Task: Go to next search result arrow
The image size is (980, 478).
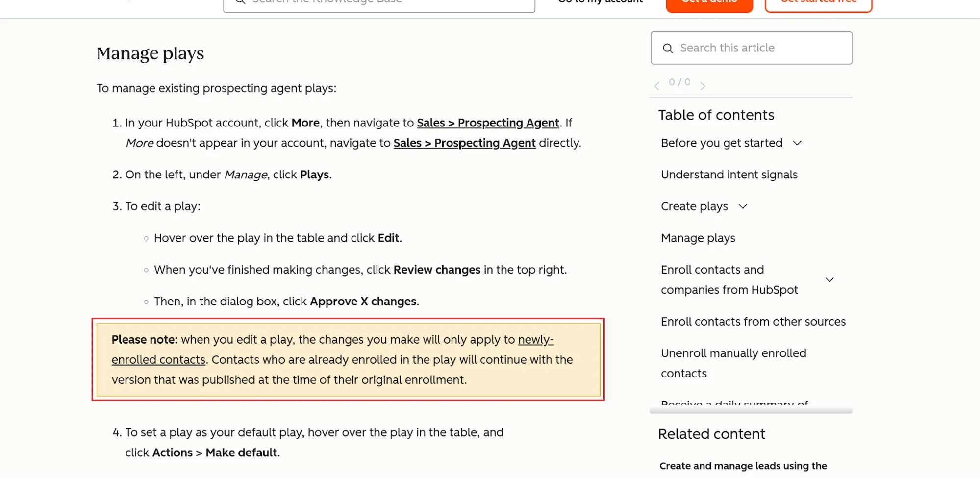Action: coord(703,86)
